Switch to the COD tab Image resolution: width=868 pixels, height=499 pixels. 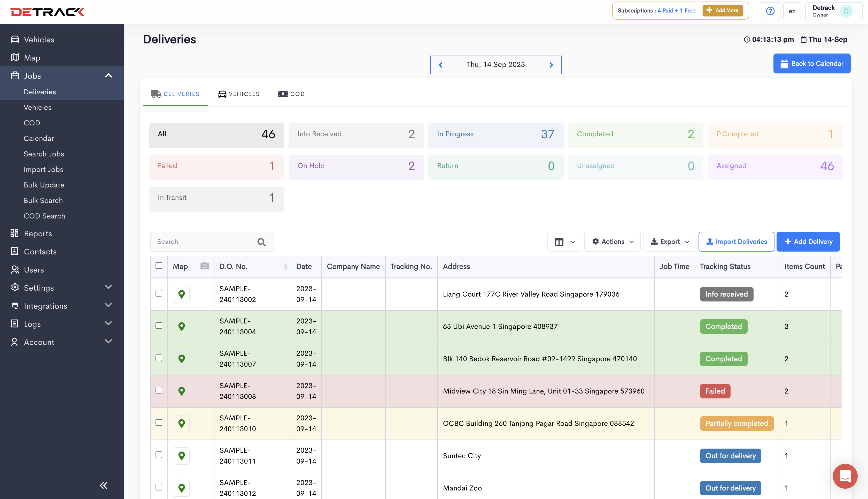click(x=291, y=94)
